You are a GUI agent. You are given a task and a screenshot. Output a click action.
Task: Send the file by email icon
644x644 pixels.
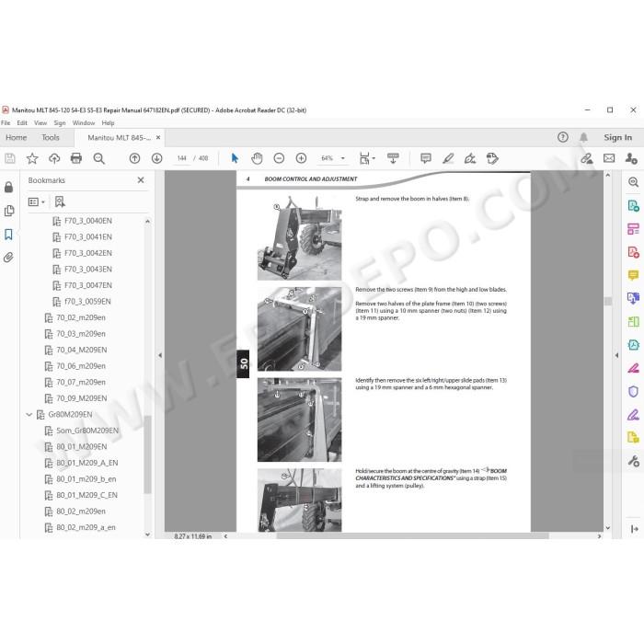pyautogui.click(x=609, y=158)
